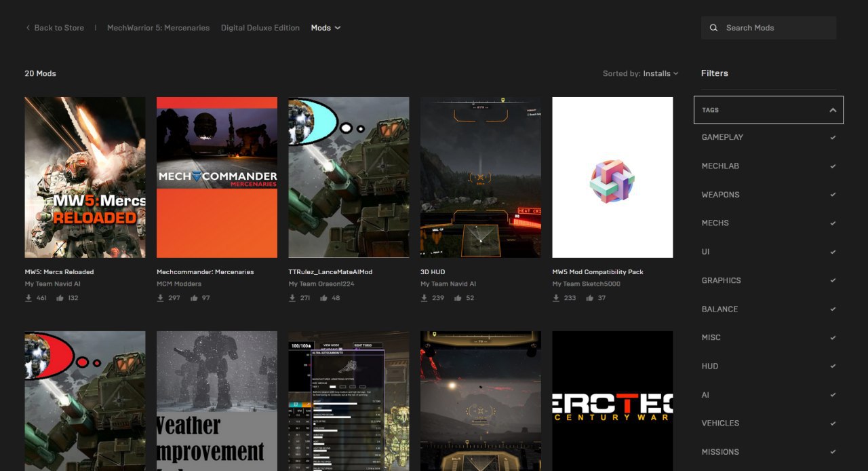
Task: Go to Digital Deluxe Edition page
Action: (x=260, y=28)
